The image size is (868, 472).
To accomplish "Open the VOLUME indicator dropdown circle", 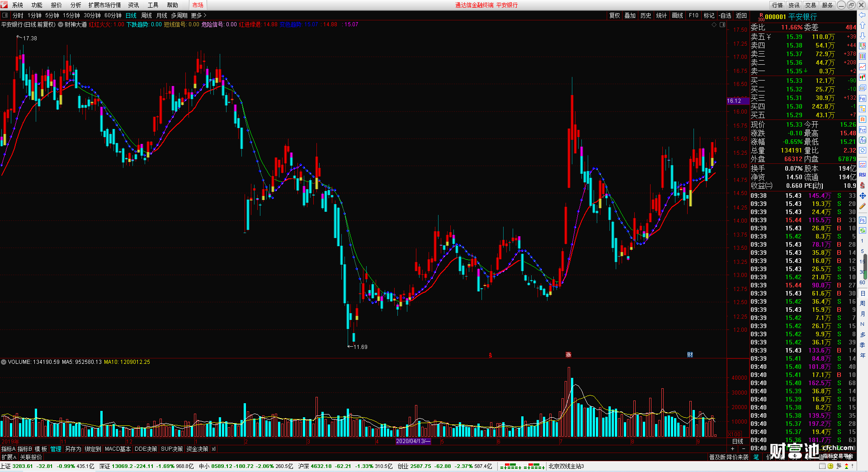I will [4, 362].
